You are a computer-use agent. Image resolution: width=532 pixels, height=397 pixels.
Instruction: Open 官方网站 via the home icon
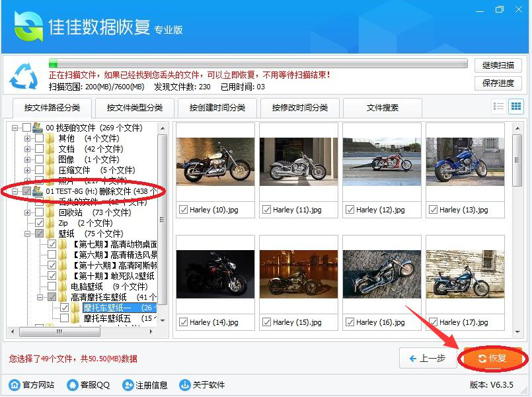click(x=15, y=384)
